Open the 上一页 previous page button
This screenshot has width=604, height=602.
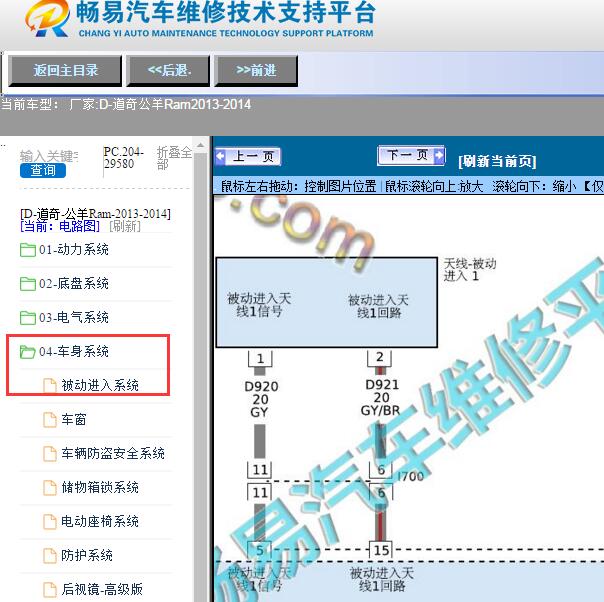(248, 157)
